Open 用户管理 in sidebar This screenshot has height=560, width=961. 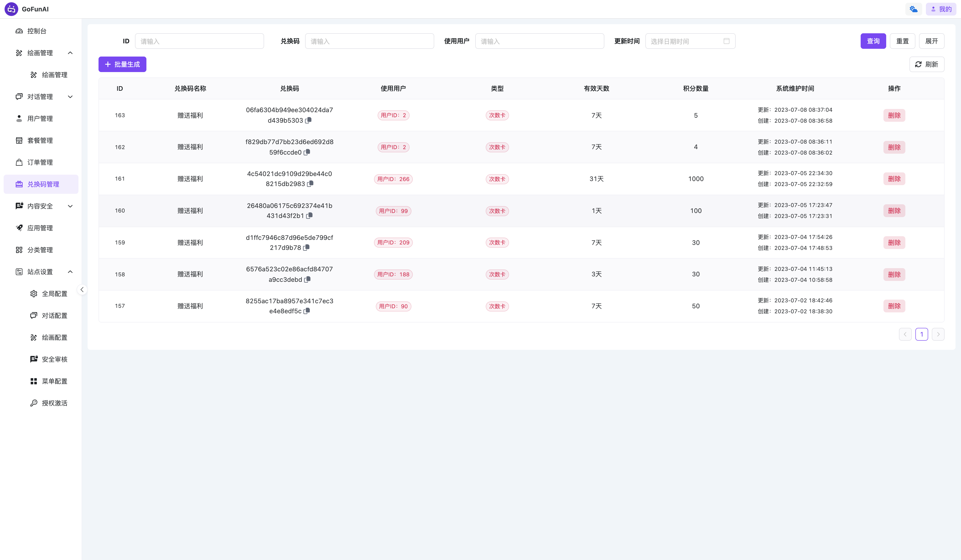point(40,119)
